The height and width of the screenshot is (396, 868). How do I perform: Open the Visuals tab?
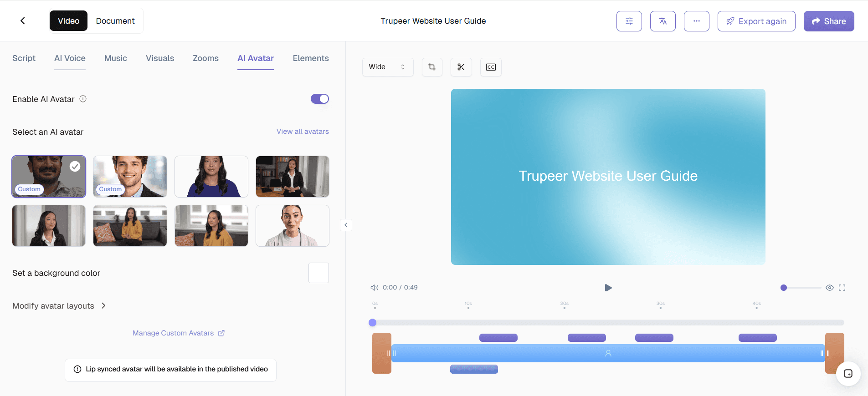click(160, 58)
